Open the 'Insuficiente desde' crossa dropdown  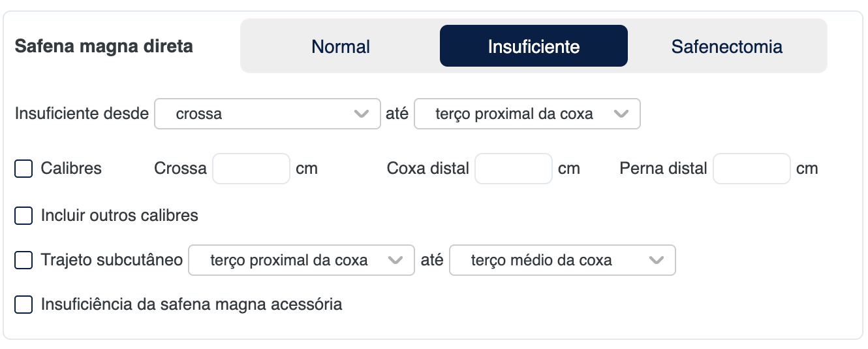(267, 114)
